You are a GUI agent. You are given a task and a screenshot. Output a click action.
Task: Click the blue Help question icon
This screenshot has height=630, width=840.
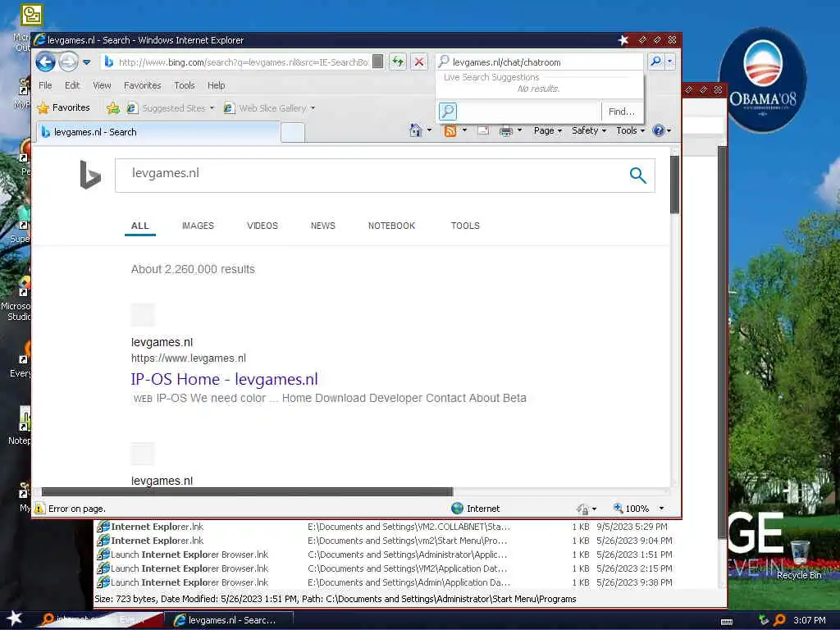point(659,130)
